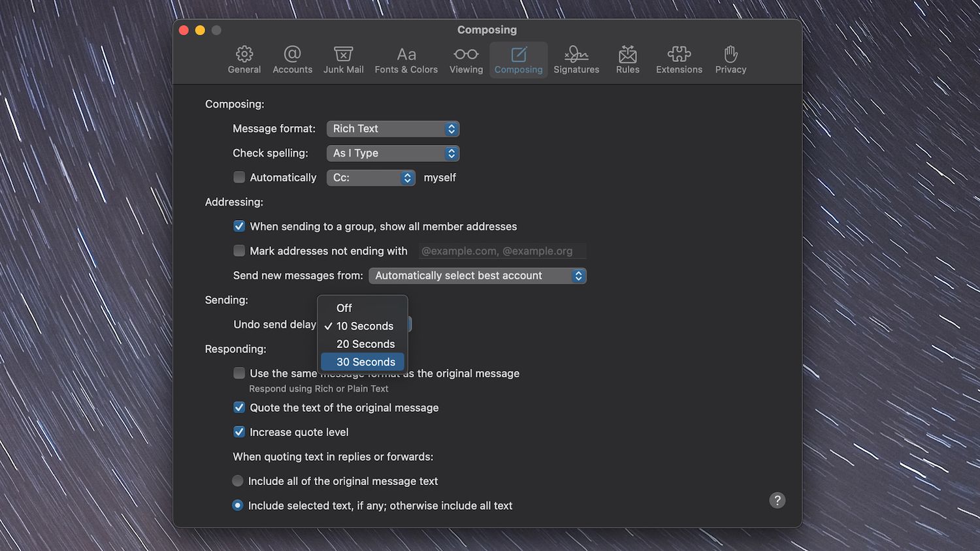
Task: Choose Off in undo send delay menu
Action: 363,308
